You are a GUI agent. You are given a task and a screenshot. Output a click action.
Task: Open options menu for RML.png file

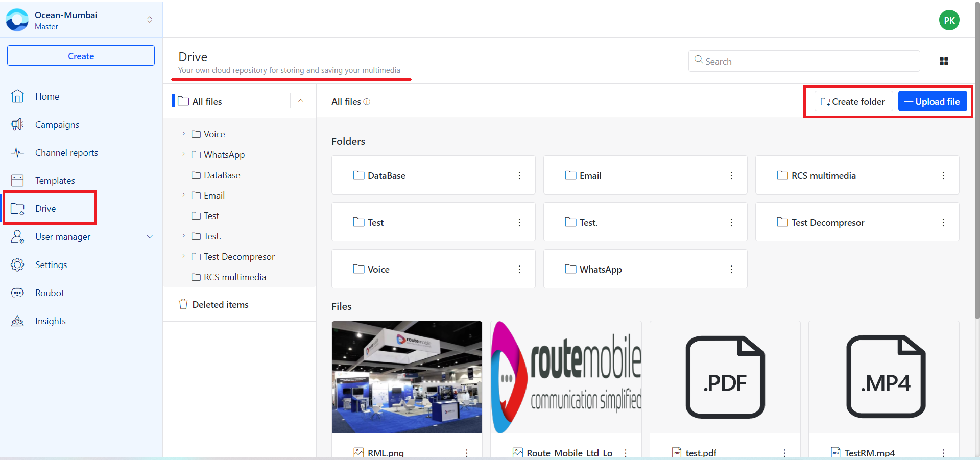(466, 453)
